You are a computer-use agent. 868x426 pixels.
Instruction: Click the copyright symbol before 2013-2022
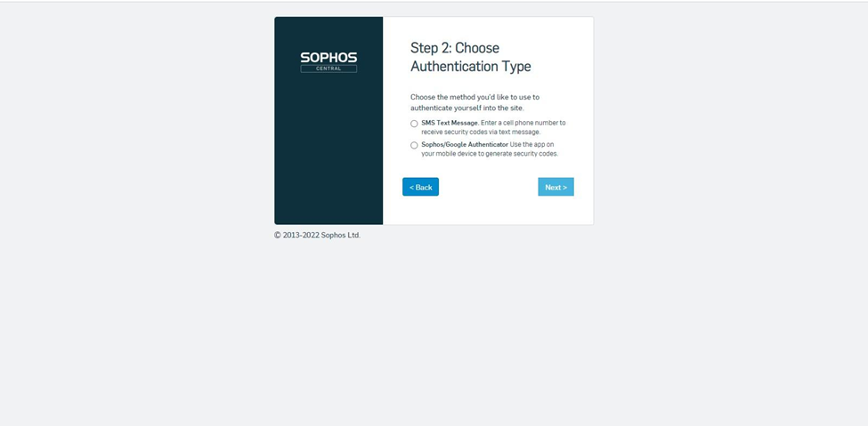278,235
